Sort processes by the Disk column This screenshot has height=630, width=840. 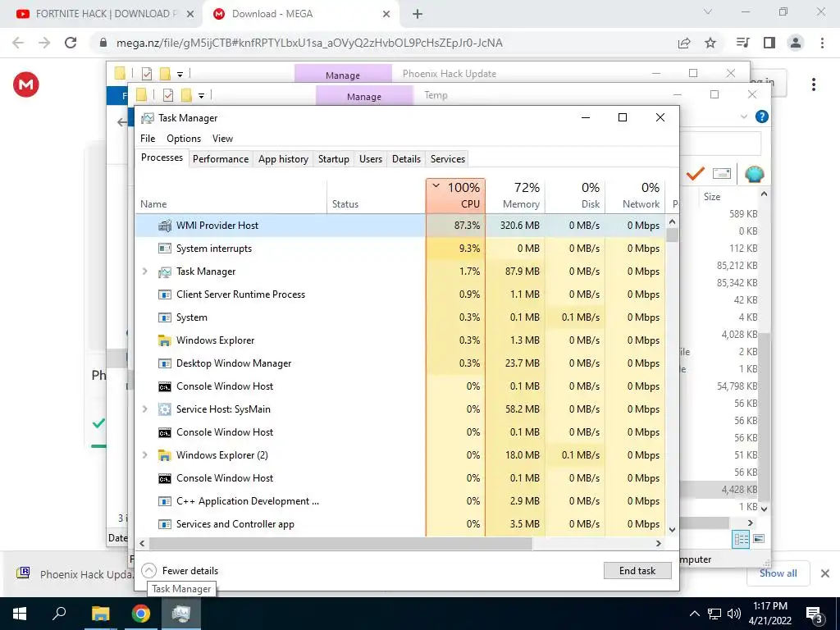575,196
